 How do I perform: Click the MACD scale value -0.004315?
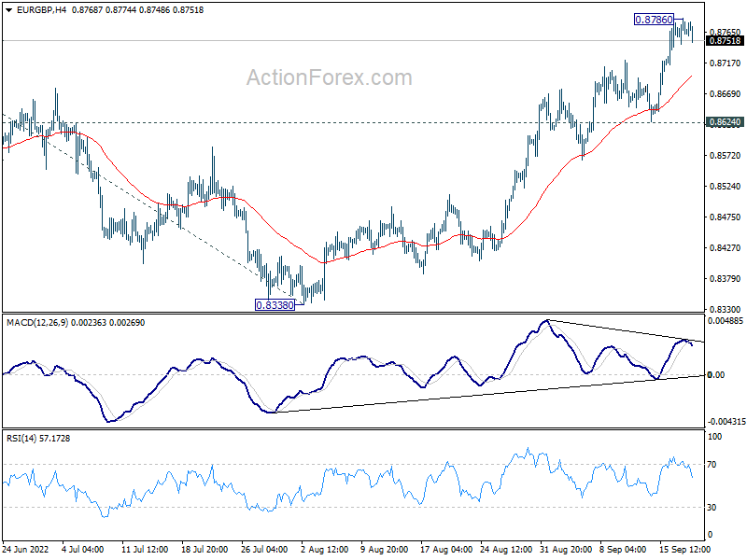726,422
